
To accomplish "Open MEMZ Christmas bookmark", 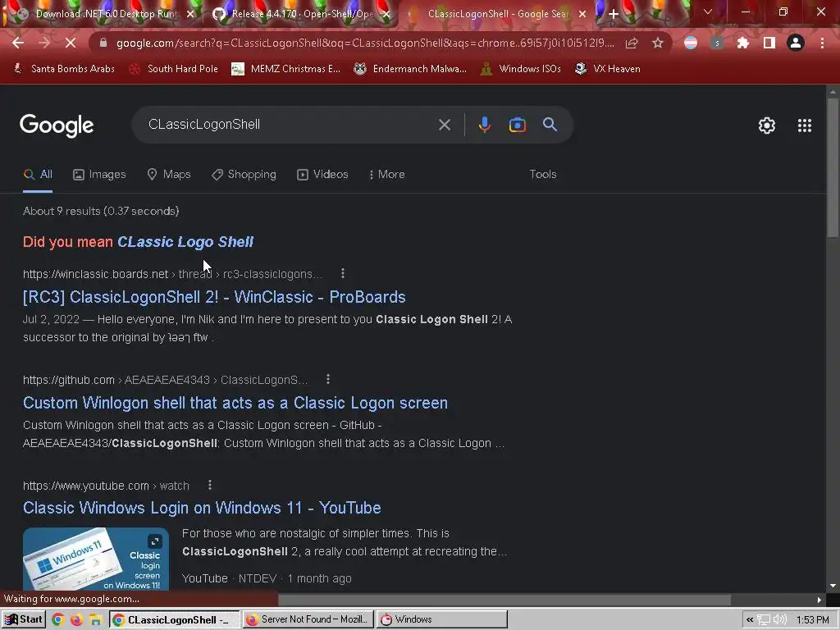I will pos(285,69).
